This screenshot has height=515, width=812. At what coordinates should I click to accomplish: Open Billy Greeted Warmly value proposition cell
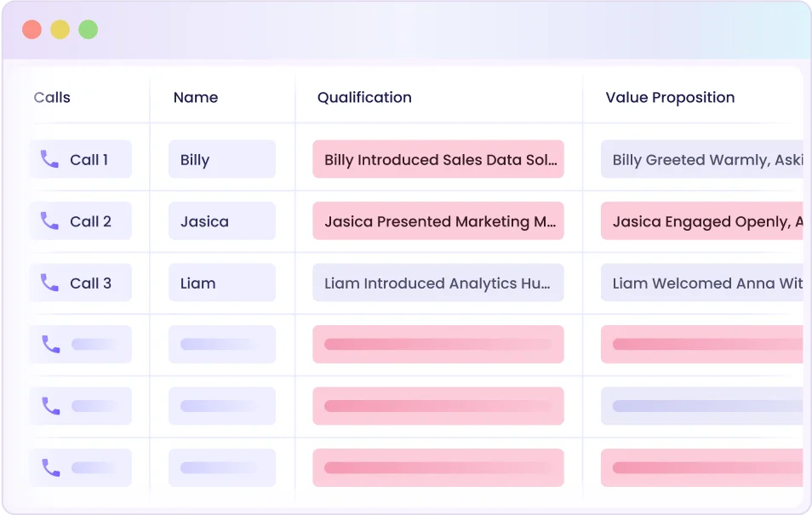tap(703, 159)
